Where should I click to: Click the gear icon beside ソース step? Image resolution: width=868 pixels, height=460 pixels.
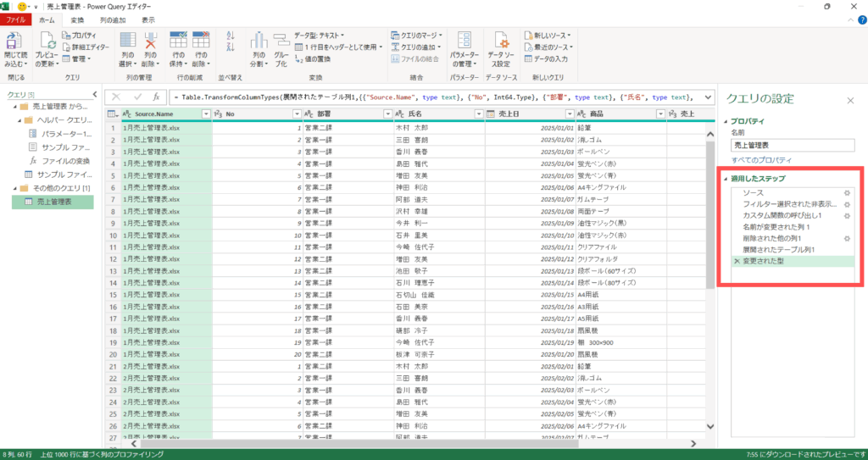[846, 193]
